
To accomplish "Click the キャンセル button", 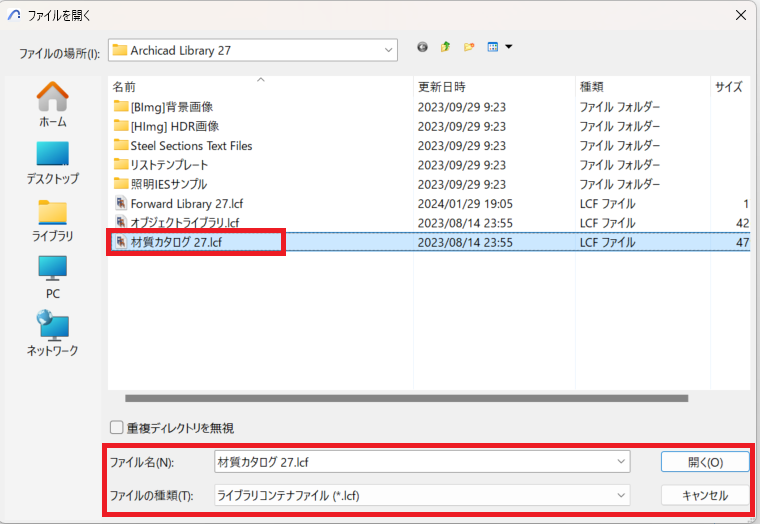I will [x=705, y=495].
